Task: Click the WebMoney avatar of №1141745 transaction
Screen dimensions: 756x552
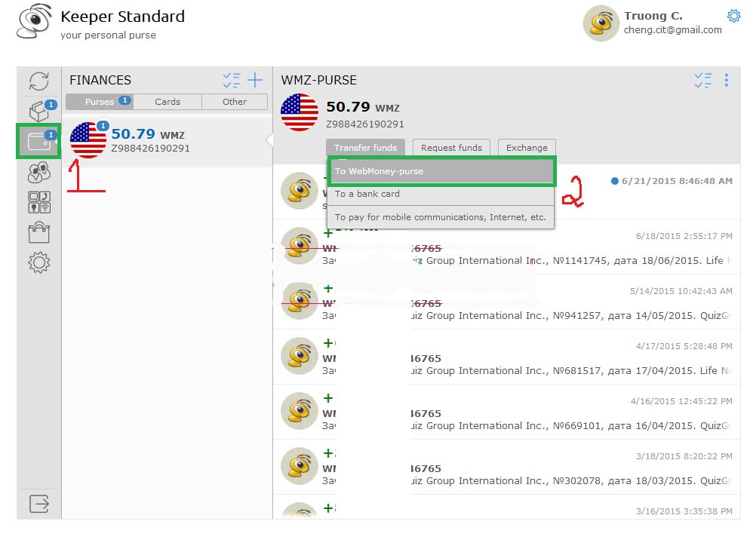Action: [x=300, y=246]
